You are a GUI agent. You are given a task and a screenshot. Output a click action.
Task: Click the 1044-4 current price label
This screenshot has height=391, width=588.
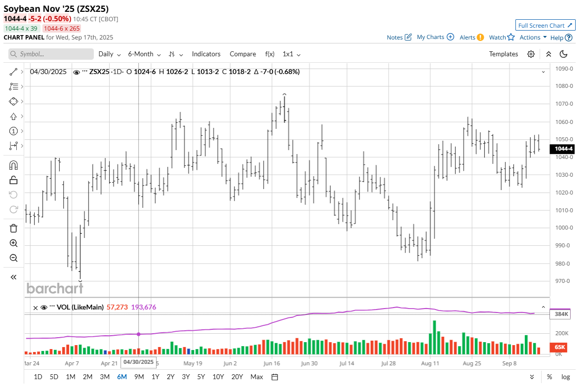(x=563, y=149)
